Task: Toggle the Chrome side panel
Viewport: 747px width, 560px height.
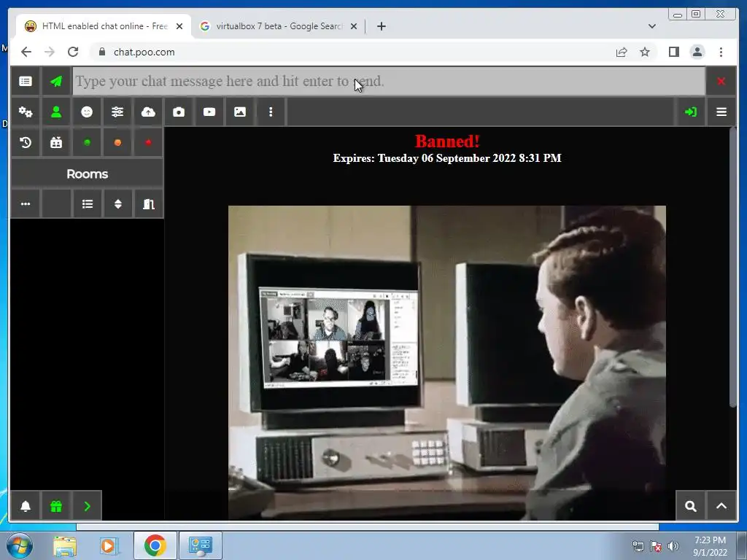Action: (673, 52)
